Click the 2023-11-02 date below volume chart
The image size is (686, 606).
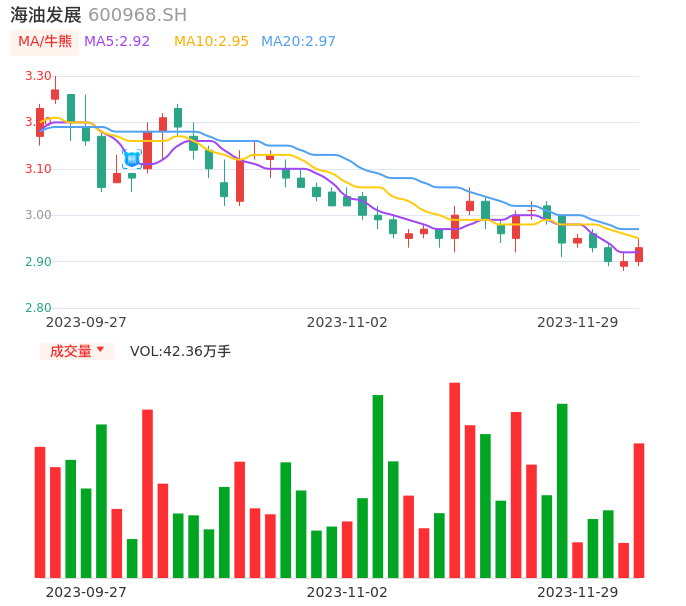(x=347, y=592)
